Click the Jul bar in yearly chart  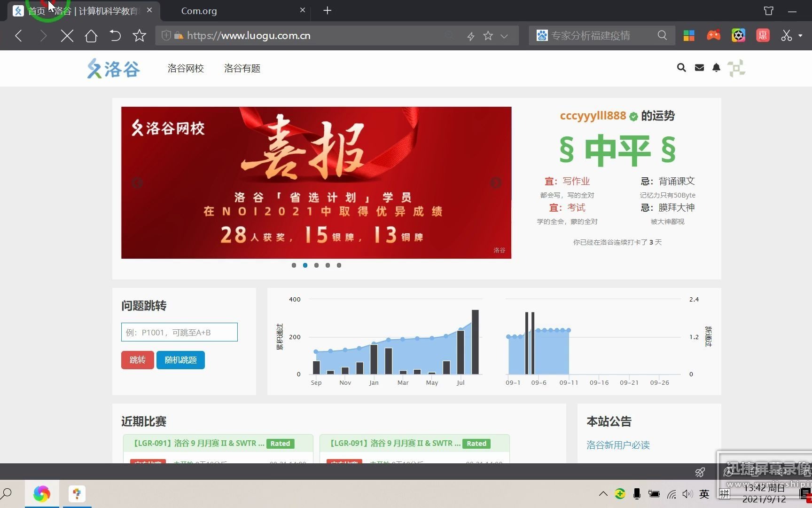[x=461, y=352]
